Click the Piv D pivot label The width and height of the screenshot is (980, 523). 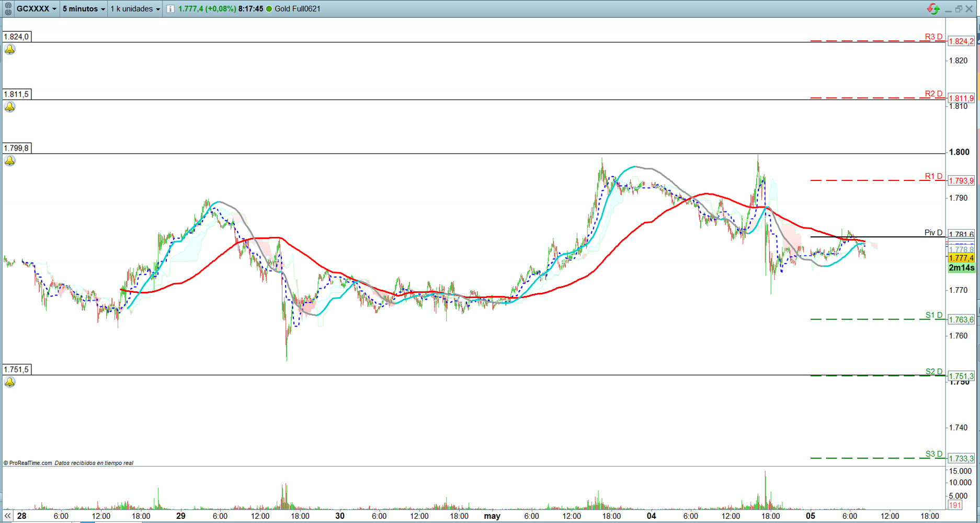coord(933,233)
